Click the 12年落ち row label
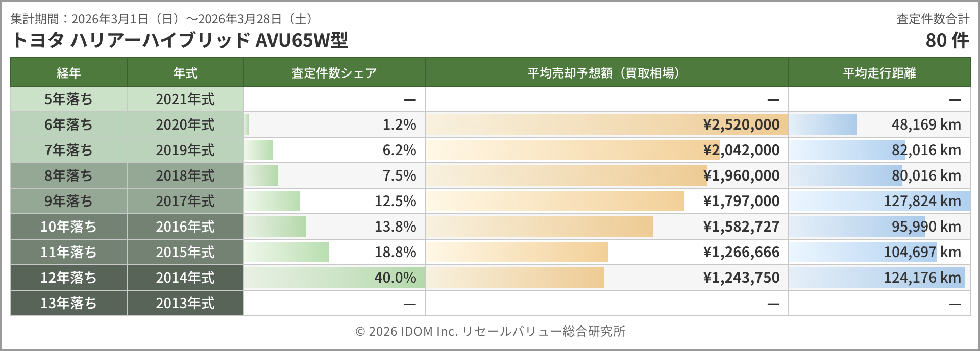980x351 pixels. click(x=69, y=278)
